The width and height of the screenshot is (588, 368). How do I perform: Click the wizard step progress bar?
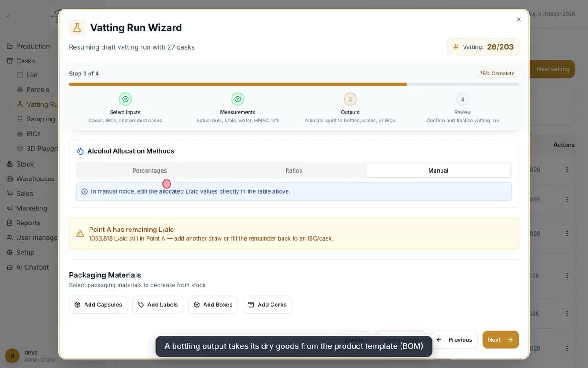point(294,85)
